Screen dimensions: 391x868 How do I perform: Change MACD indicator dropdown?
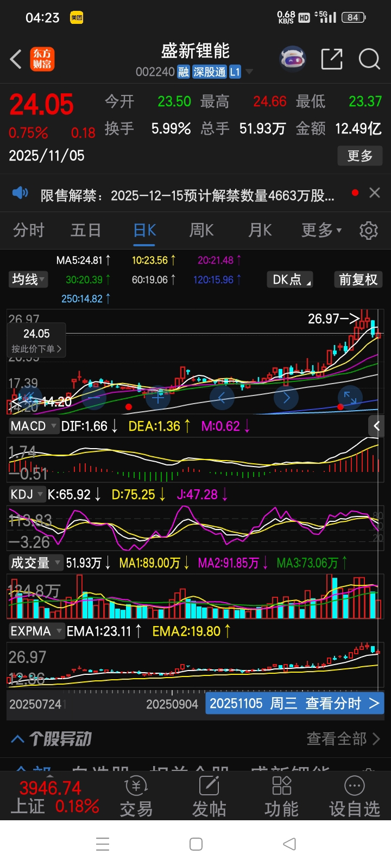coord(33,426)
